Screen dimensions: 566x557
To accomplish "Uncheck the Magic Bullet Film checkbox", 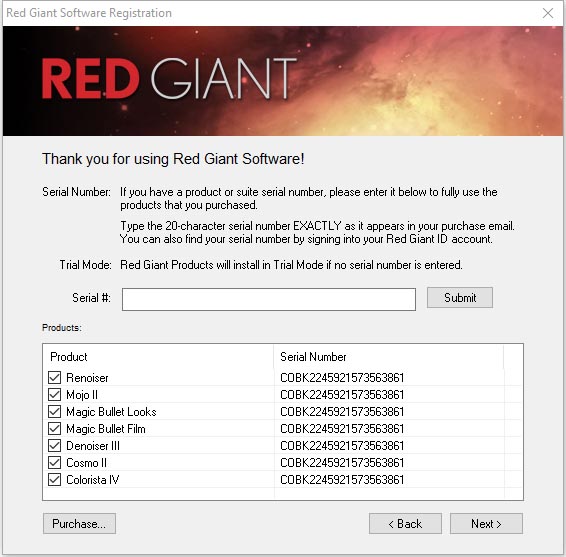I will point(54,428).
